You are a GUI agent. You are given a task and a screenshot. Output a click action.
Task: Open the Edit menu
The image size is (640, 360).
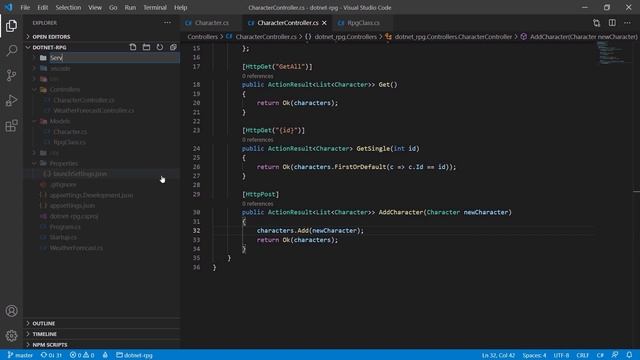click(x=42, y=7)
